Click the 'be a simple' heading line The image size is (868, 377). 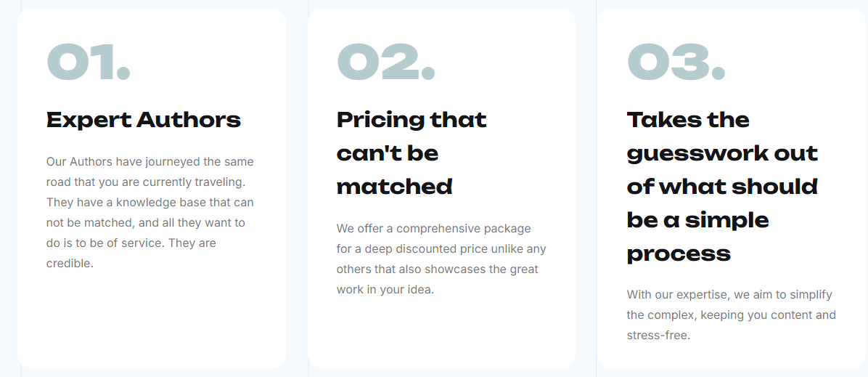pos(697,221)
